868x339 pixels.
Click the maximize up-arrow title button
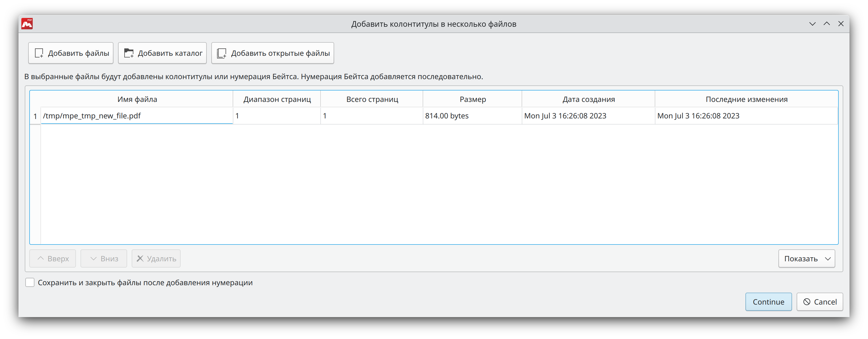(x=826, y=24)
